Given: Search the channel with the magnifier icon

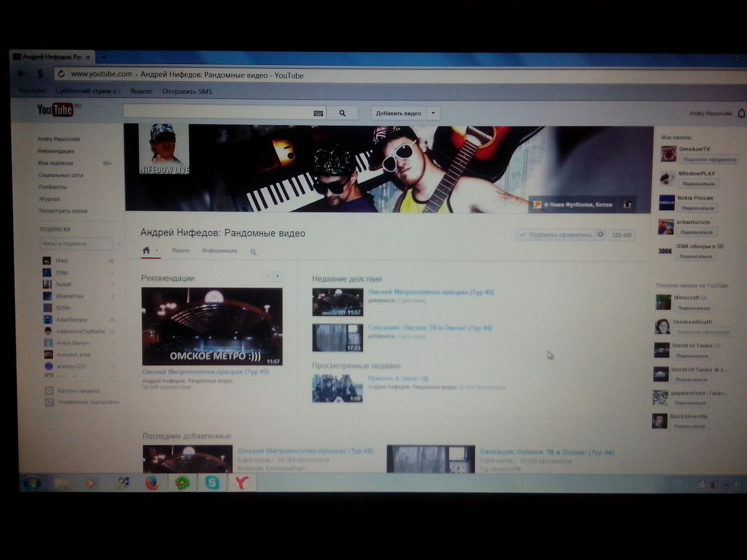Looking at the screenshot, I should pyautogui.click(x=253, y=252).
